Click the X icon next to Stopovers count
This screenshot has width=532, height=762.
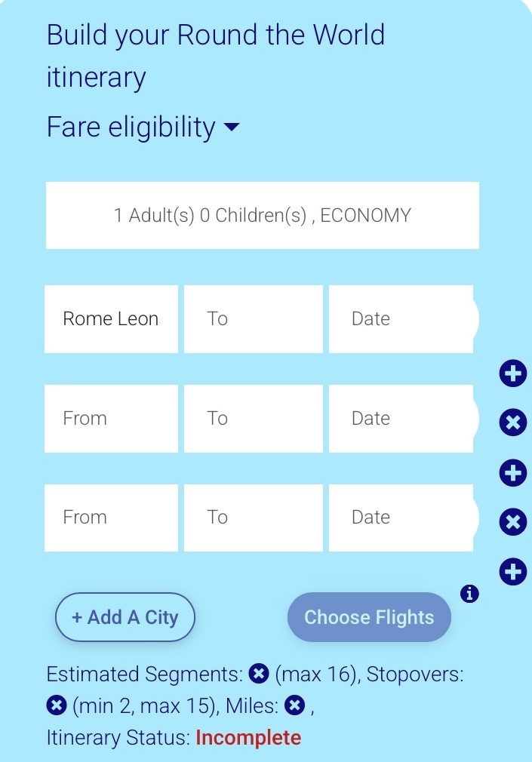(56, 705)
